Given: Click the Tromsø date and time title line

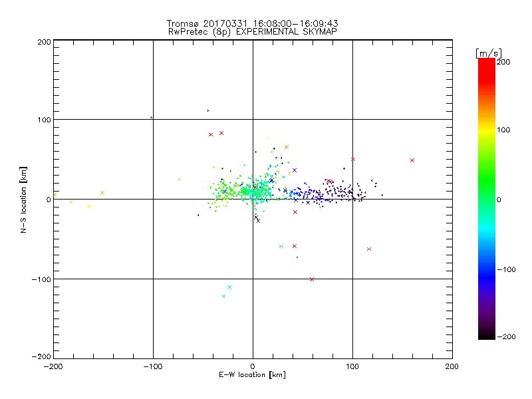Looking at the screenshot, I should [x=252, y=23].
